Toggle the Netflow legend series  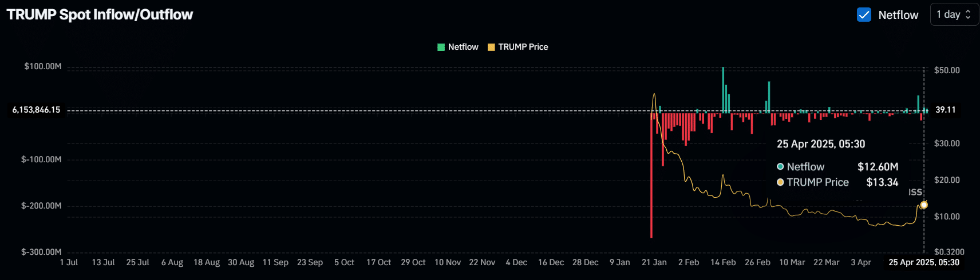coord(457,47)
